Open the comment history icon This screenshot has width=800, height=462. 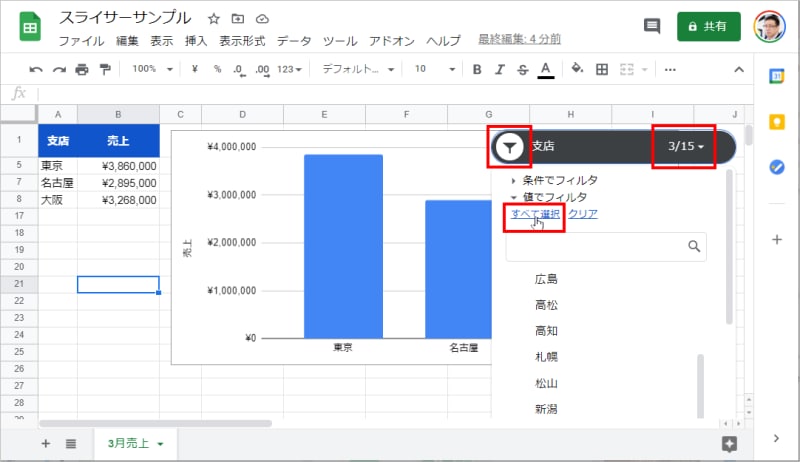[652, 26]
